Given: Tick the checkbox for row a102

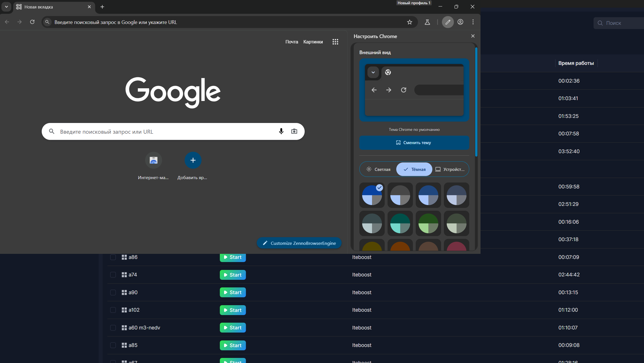Looking at the screenshot, I should coord(113,310).
